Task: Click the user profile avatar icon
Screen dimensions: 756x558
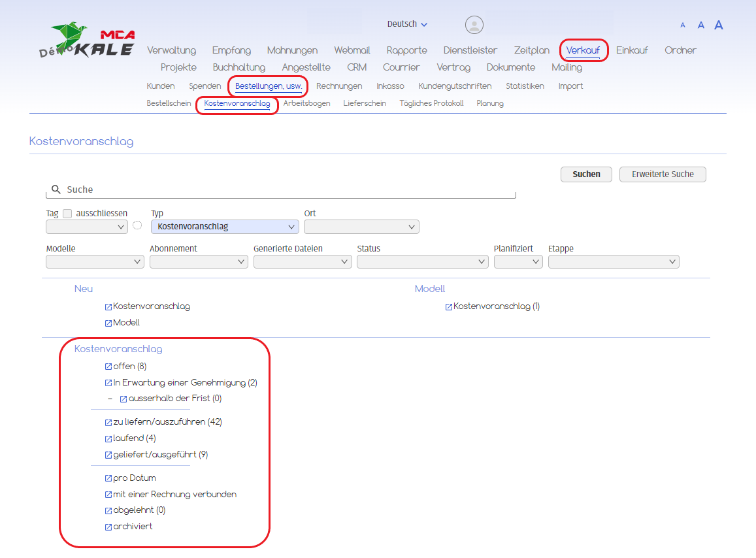Action: [x=474, y=25]
